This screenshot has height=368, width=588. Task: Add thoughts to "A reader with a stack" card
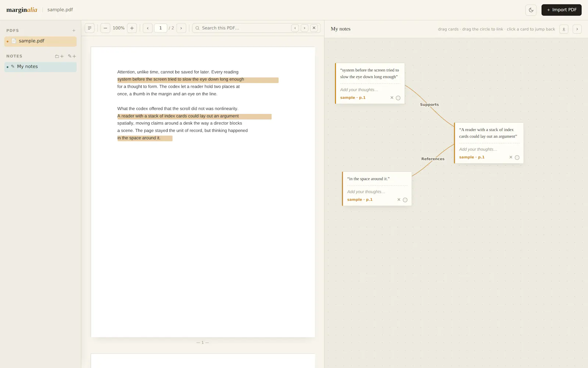[x=489, y=149]
